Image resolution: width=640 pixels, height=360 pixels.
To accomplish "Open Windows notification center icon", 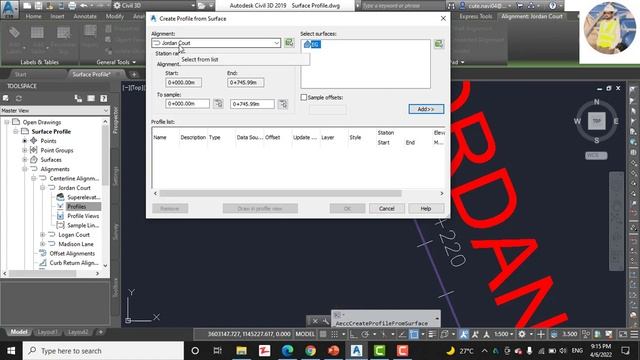I will point(625,351).
